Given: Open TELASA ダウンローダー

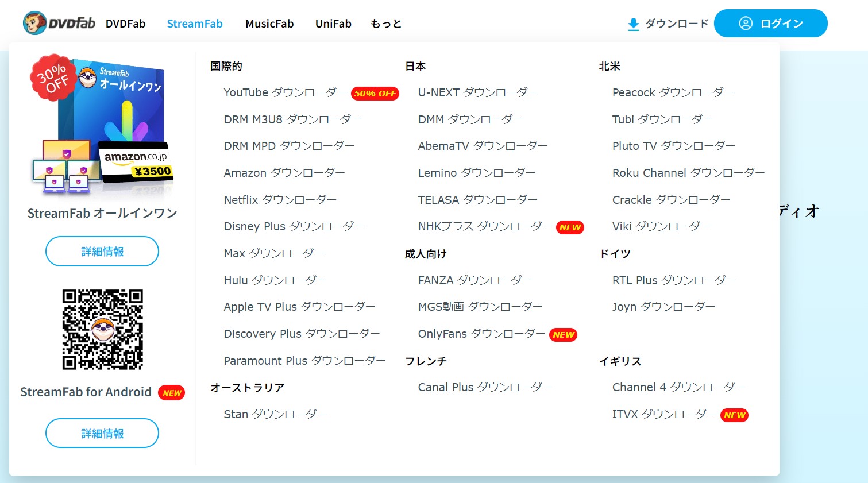Looking at the screenshot, I should coord(478,200).
